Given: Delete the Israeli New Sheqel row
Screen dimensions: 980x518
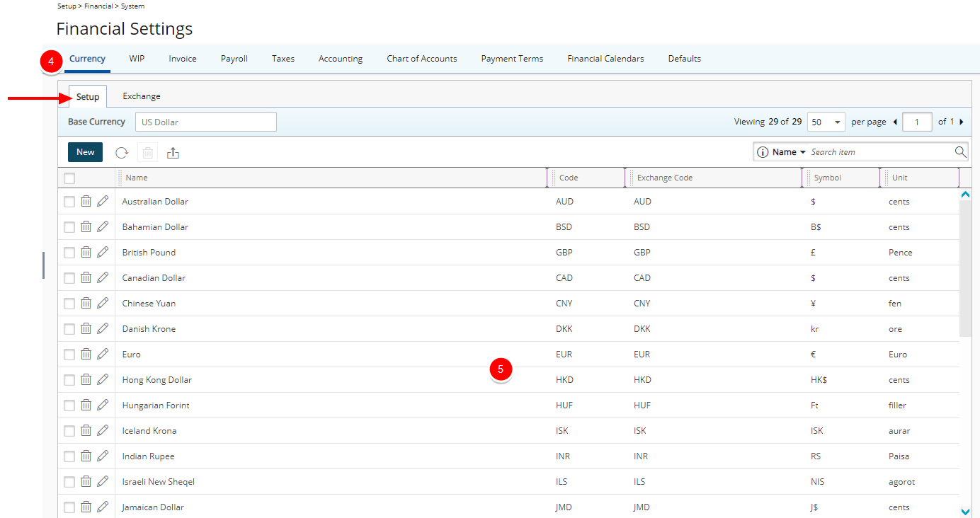Looking at the screenshot, I should point(86,482).
